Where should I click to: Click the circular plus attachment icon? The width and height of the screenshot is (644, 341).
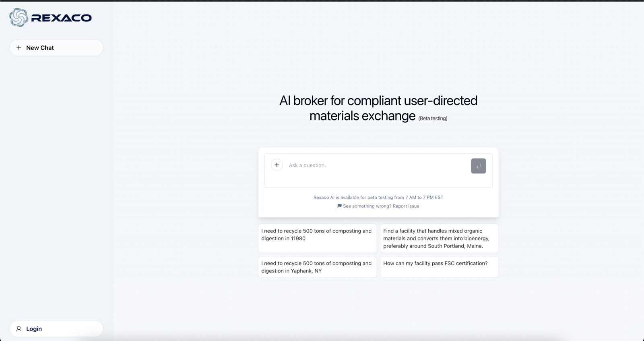coord(277,165)
